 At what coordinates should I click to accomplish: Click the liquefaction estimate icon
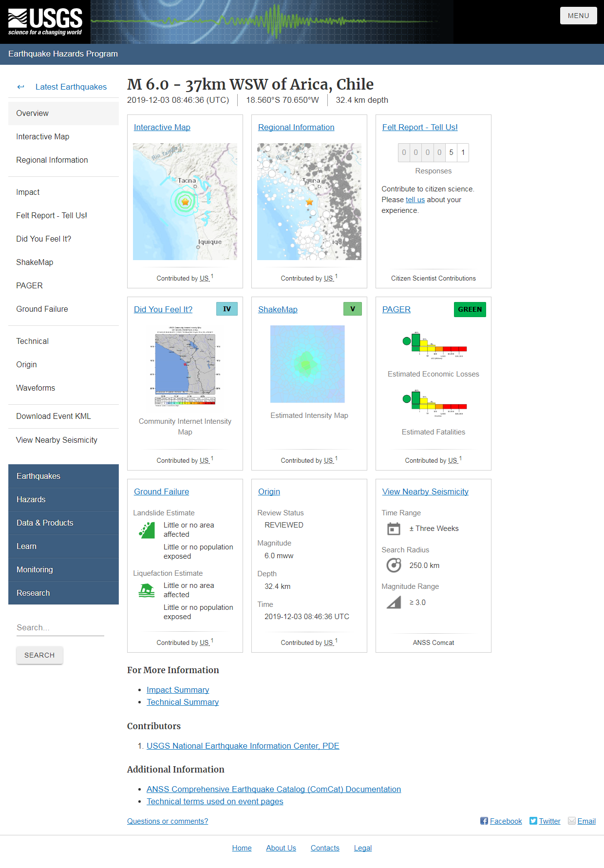point(147,590)
